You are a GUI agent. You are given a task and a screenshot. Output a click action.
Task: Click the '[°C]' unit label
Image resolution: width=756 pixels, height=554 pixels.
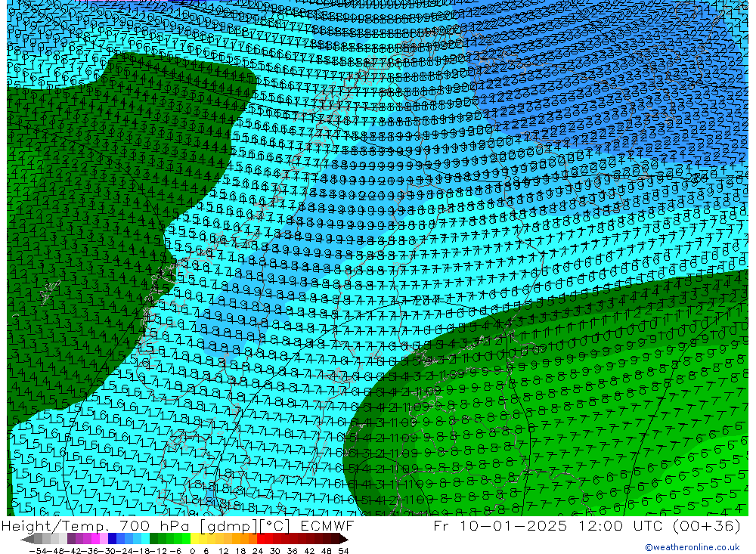click(x=275, y=525)
